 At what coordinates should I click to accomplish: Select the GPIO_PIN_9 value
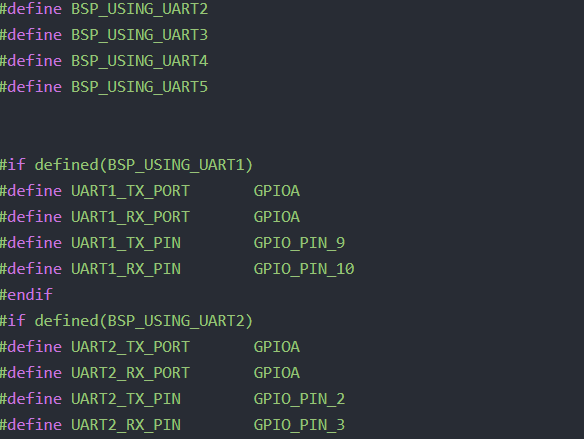[299, 243]
